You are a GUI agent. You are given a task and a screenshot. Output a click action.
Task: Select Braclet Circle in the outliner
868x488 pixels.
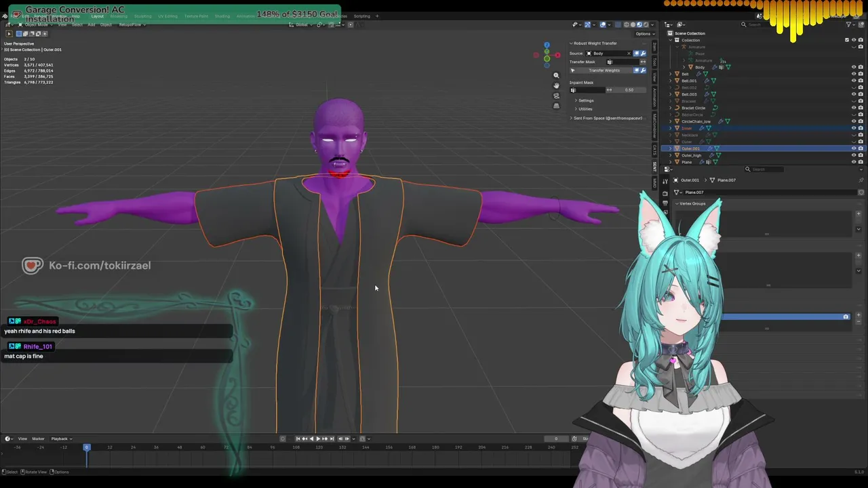(x=693, y=108)
